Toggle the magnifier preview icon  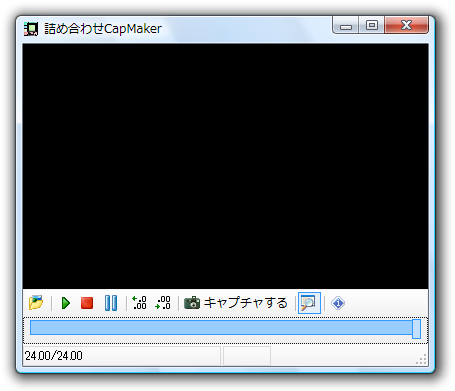tap(309, 303)
